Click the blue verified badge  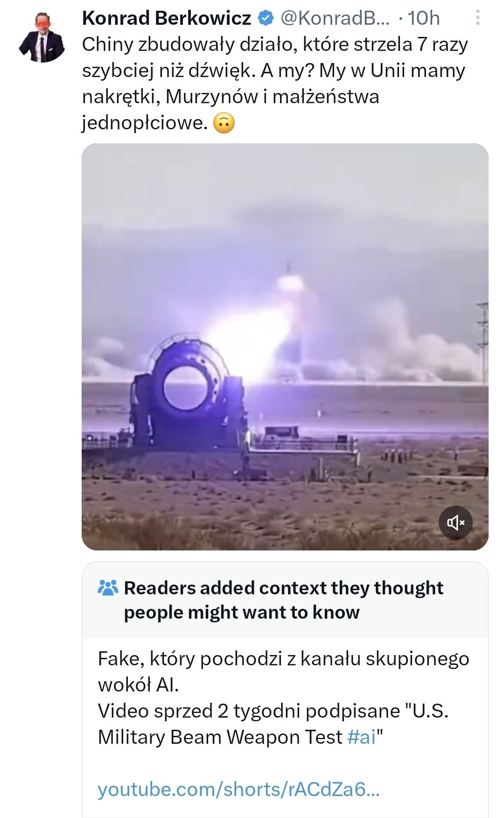[266, 18]
